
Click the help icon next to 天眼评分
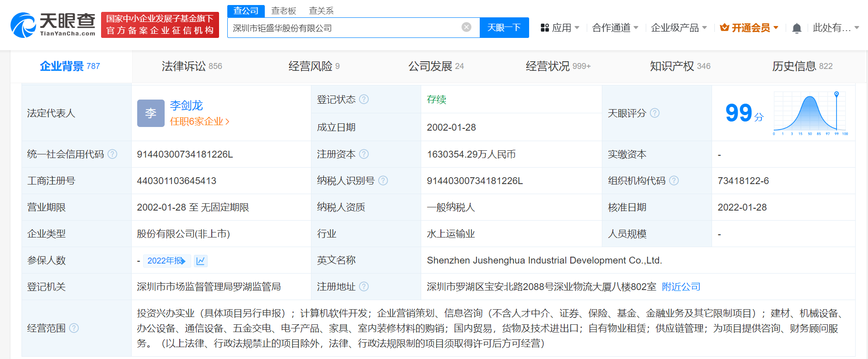click(654, 113)
